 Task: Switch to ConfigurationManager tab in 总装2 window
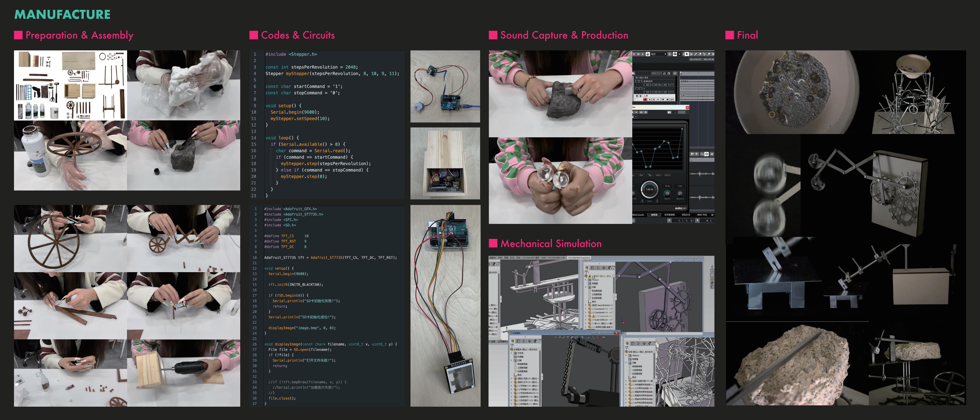598,268
